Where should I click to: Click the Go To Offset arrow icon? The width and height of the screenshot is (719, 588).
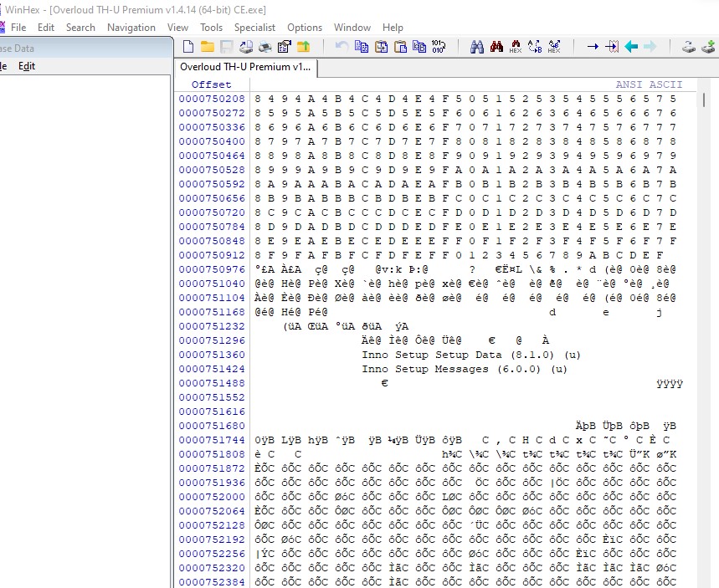[593, 47]
